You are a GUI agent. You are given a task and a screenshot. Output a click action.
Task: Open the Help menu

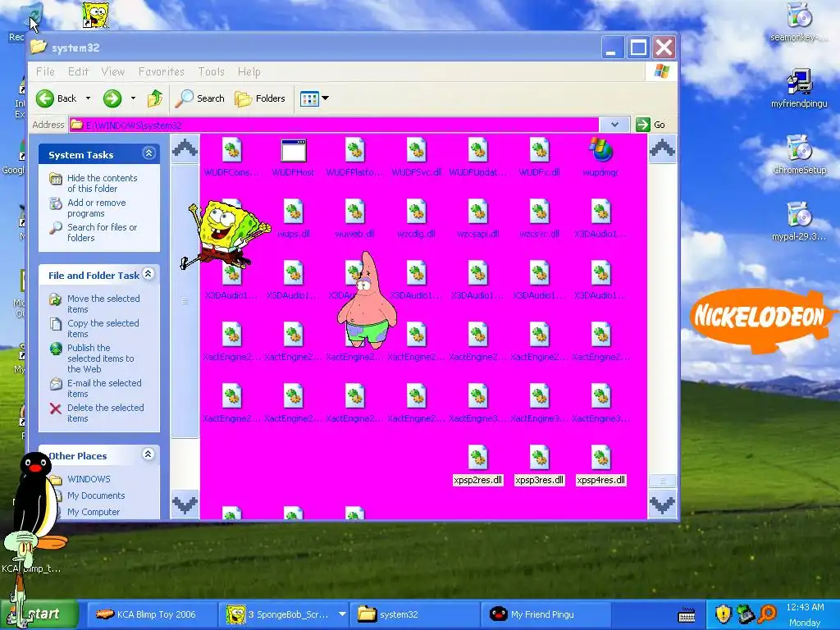click(249, 71)
